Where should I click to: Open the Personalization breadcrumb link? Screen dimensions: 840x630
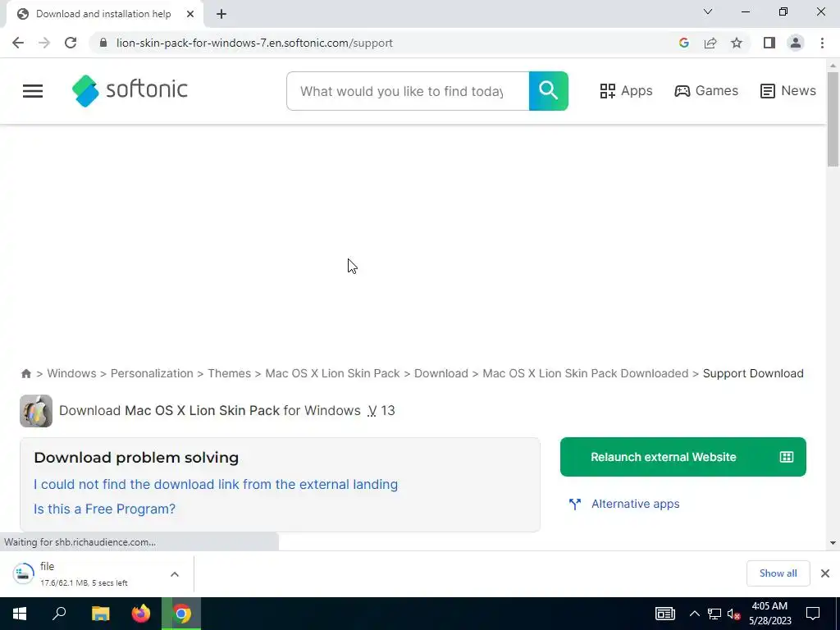(152, 373)
